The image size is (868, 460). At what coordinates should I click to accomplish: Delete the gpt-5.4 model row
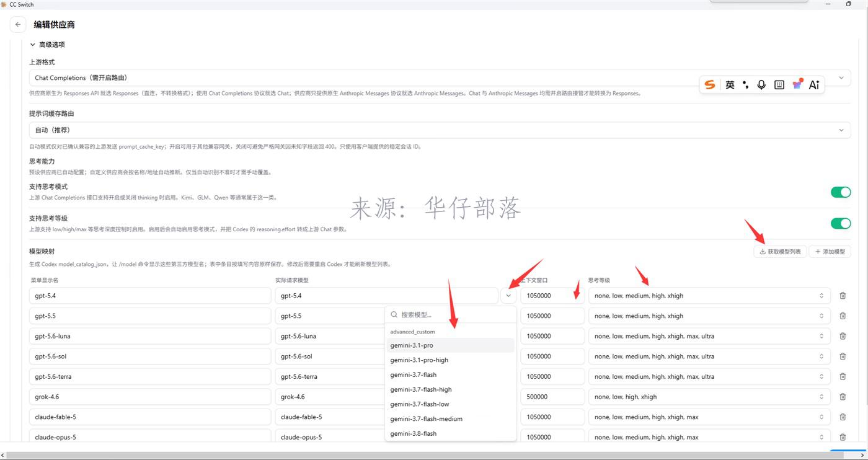click(843, 296)
